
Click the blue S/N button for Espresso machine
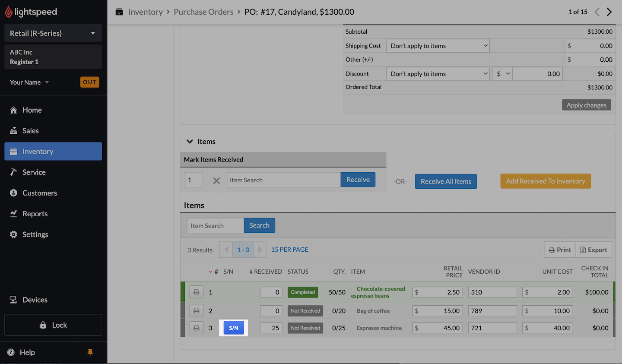pos(234,328)
